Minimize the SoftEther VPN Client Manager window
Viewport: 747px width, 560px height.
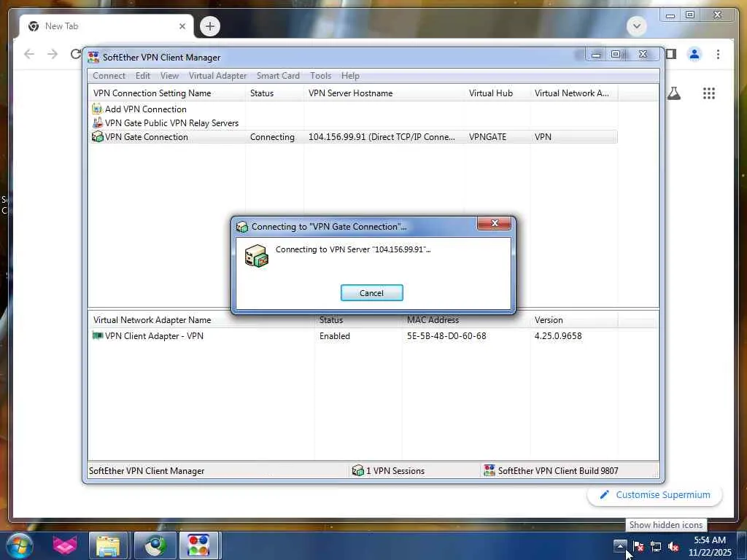pyautogui.click(x=595, y=55)
